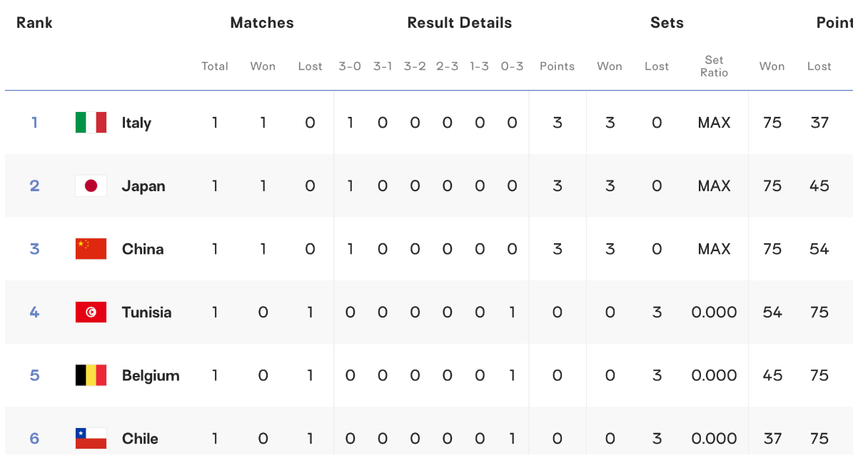Click the Matches column group header
This screenshot has height=468, width=868.
click(262, 23)
